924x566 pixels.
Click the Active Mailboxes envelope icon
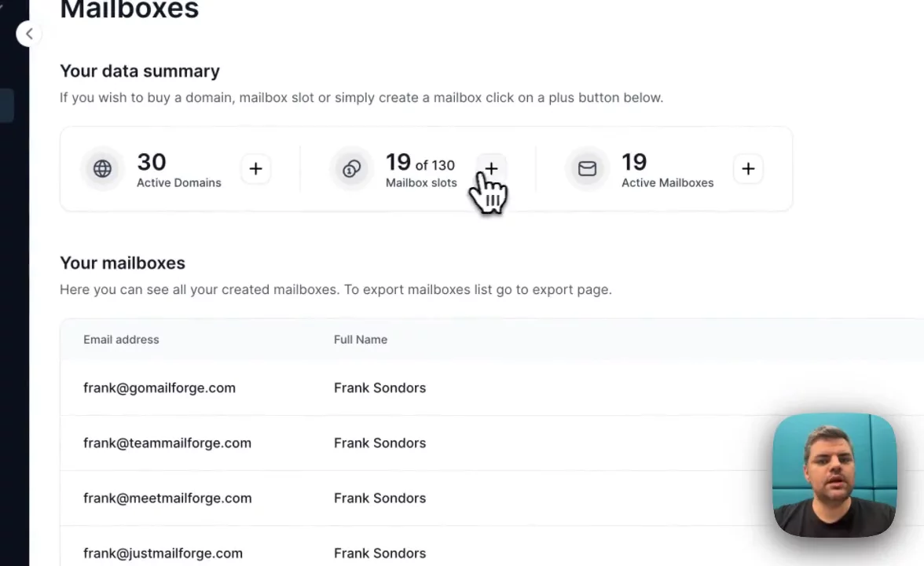[587, 169]
